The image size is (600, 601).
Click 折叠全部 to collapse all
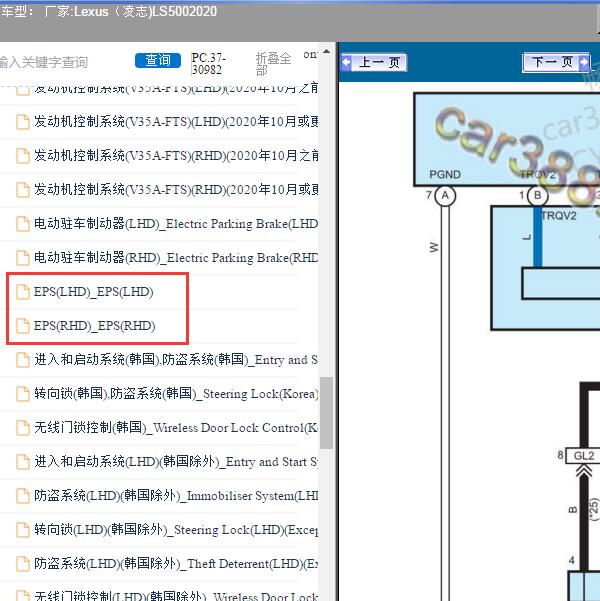[273, 64]
